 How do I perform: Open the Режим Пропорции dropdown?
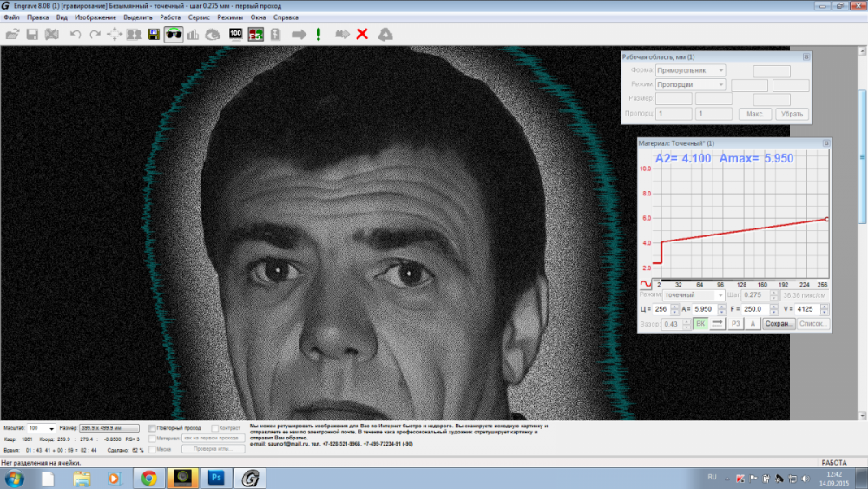tap(720, 85)
